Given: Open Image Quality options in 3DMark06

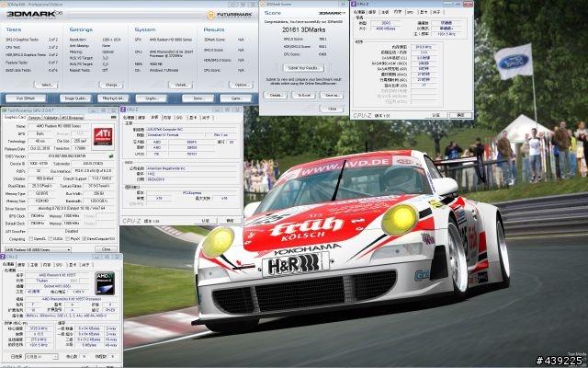Looking at the screenshot, I should click(75, 98).
